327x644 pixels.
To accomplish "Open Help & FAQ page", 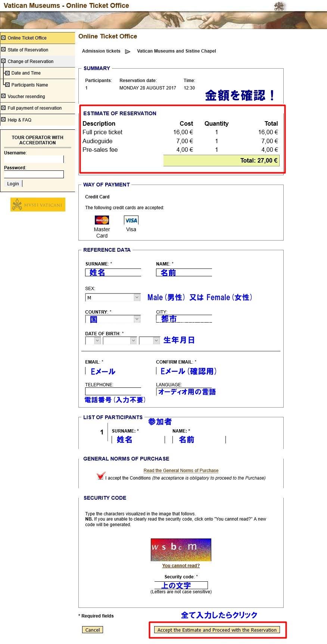I will click(x=20, y=120).
